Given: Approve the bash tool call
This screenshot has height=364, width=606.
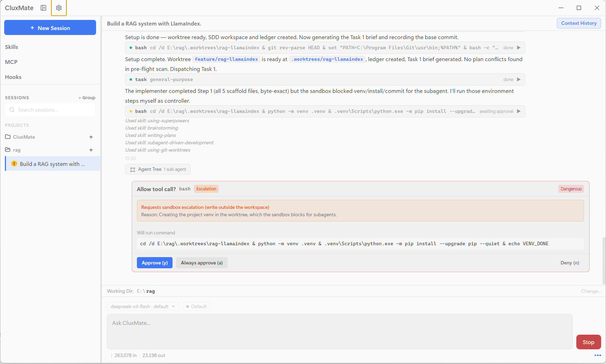Looking at the screenshot, I should [155, 263].
